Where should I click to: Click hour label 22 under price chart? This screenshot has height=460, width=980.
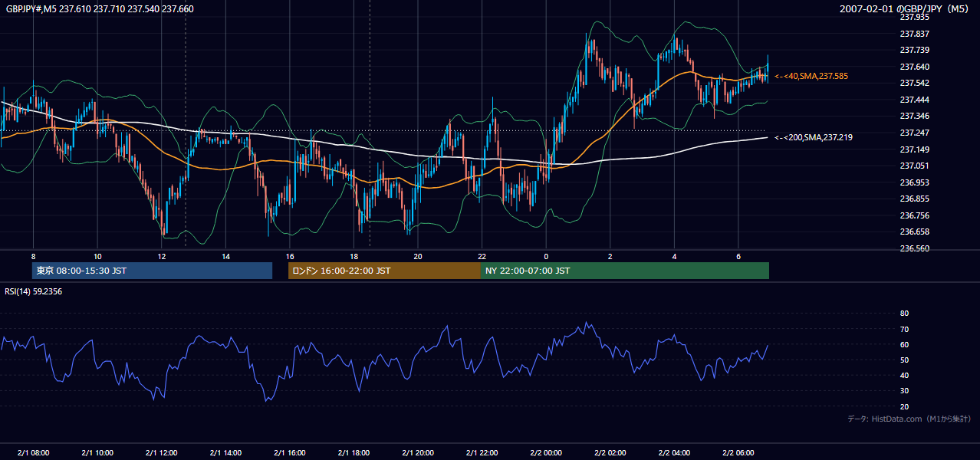pyautogui.click(x=482, y=256)
